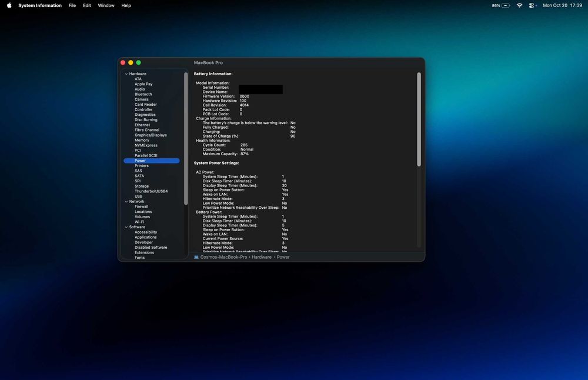The height and width of the screenshot is (380, 588).
Task: Open Control Center from menu bar
Action: [x=532, y=5]
